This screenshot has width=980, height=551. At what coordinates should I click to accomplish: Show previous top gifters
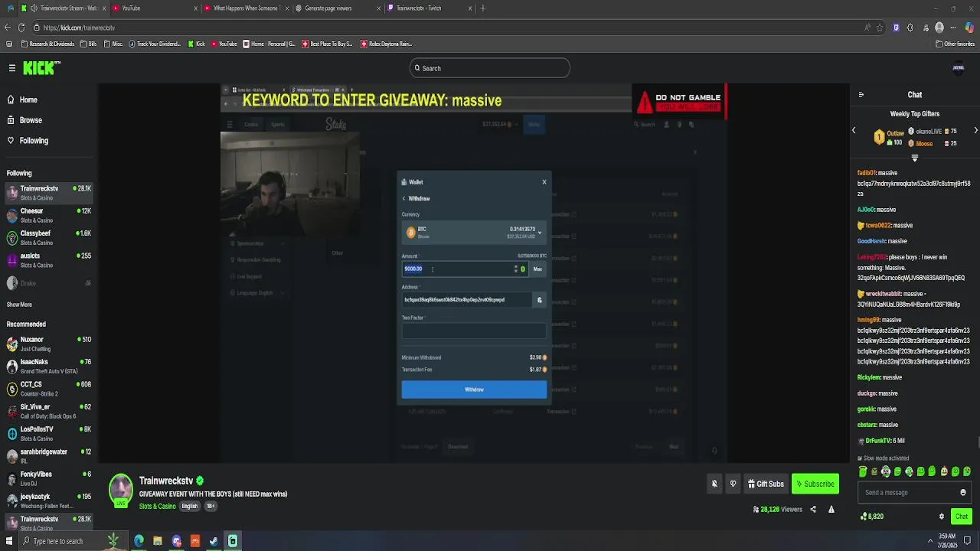(854, 131)
